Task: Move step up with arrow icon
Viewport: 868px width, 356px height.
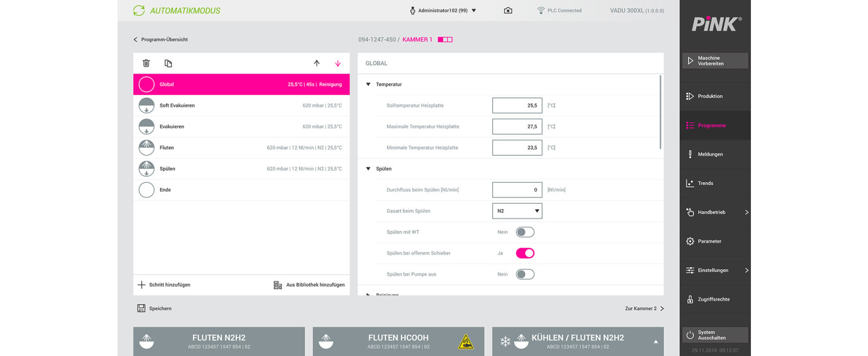Action: coord(317,63)
